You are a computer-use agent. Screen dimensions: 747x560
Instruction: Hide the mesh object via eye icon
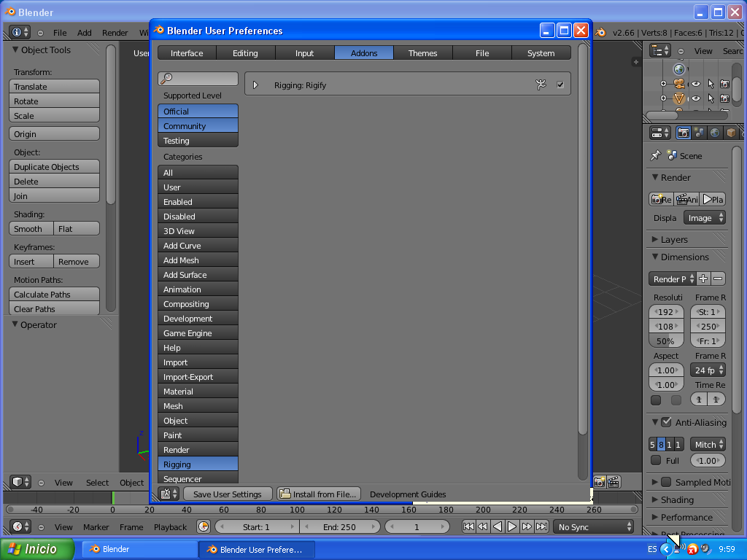696,98
